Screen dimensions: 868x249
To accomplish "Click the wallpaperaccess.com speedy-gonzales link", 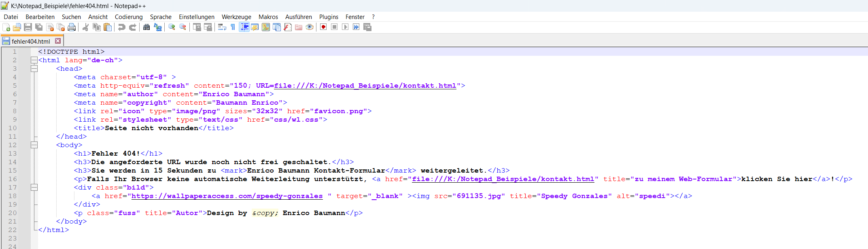I will pyautogui.click(x=227, y=196).
